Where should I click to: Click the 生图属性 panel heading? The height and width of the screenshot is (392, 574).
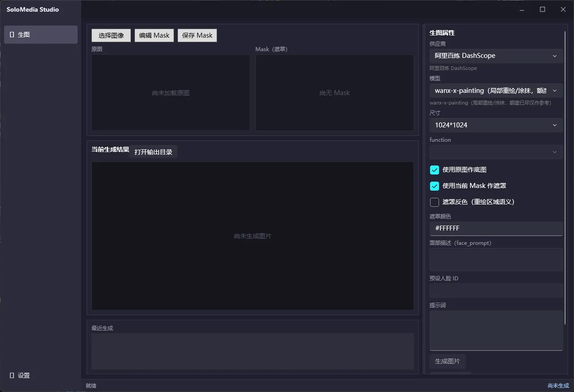click(x=442, y=33)
